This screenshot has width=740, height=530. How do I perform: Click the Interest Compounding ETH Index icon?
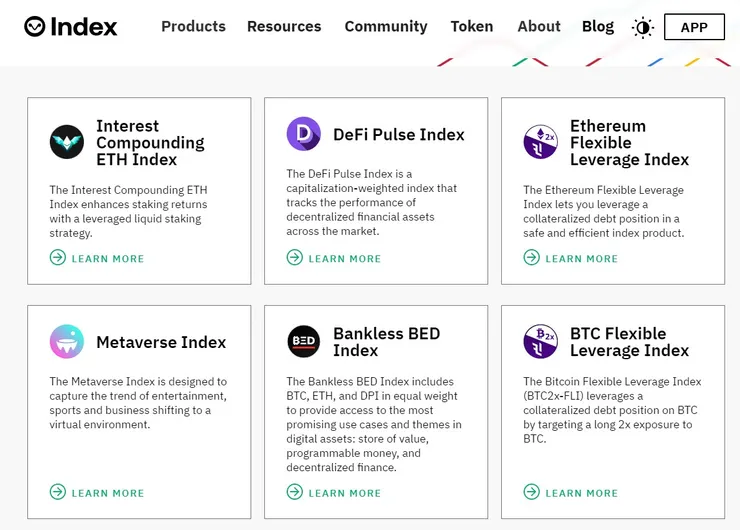67,142
